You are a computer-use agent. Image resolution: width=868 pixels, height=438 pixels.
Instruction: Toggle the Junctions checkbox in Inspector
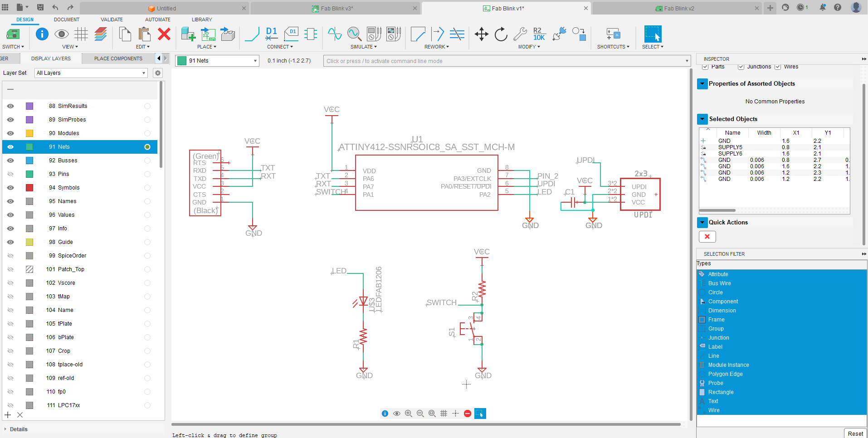click(741, 67)
